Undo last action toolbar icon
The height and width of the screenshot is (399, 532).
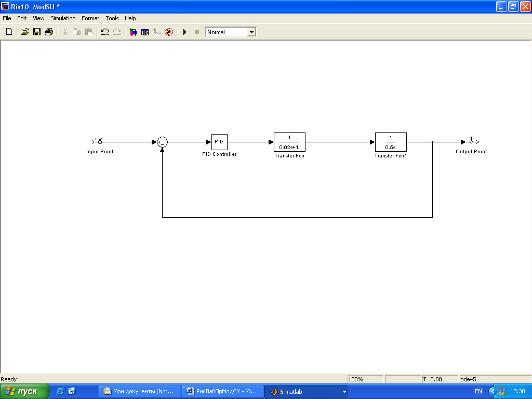click(105, 32)
